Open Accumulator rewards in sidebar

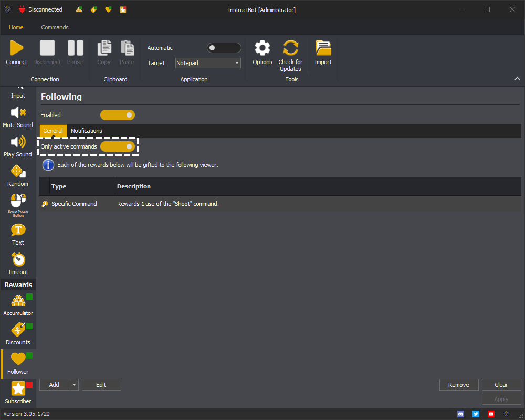pos(18,305)
